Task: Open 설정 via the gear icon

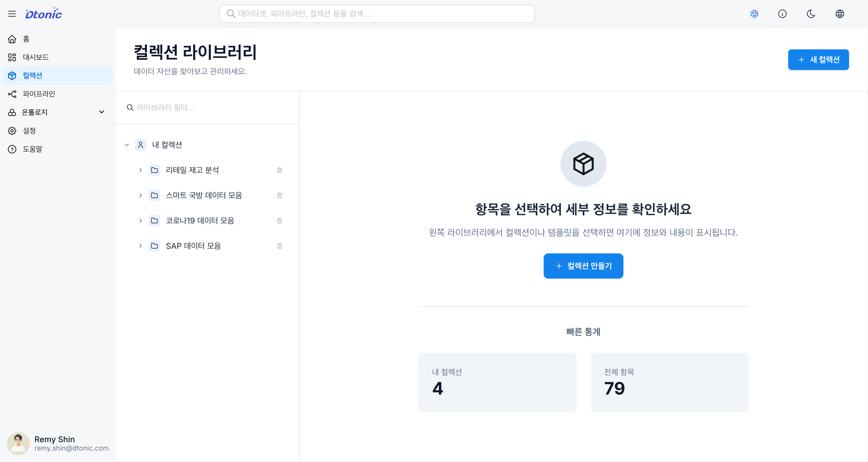Action: click(x=29, y=131)
